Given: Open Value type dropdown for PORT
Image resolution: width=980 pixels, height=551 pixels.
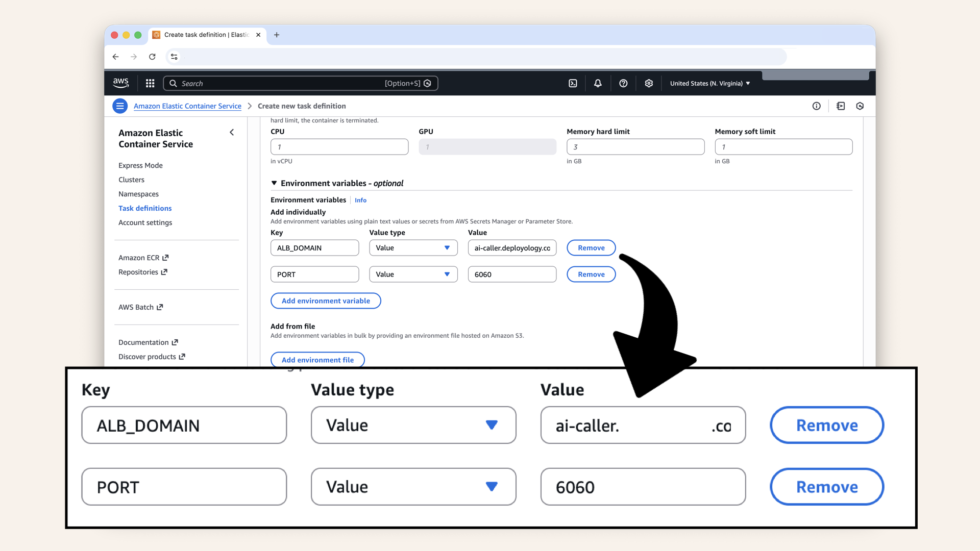Looking at the screenshot, I should pos(413,274).
